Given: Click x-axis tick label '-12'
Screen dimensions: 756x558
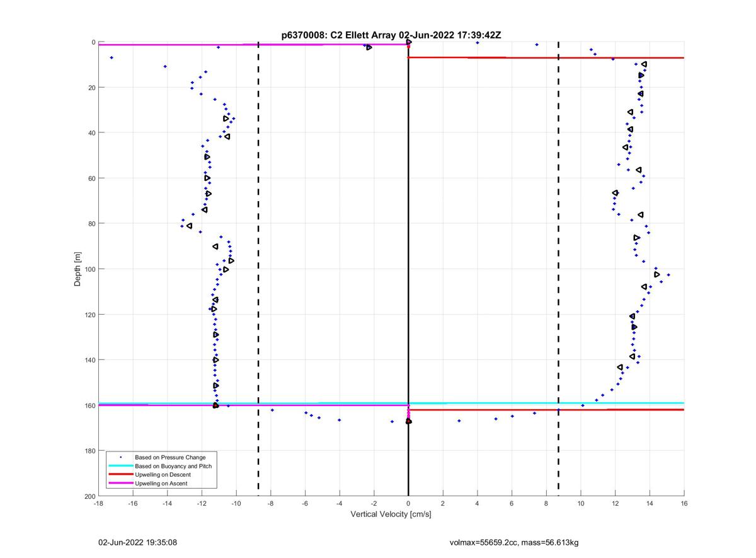Looking at the screenshot, I should point(202,504).
